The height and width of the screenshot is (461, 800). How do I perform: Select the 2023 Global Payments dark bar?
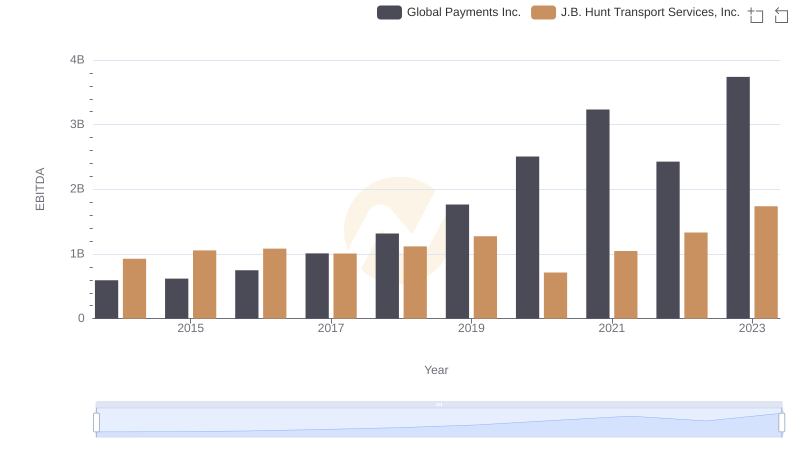(x=738, y=198)
